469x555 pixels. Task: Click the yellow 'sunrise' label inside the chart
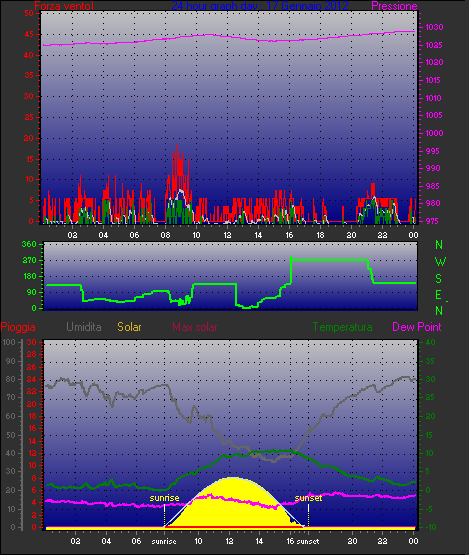[x=164, y=498]
